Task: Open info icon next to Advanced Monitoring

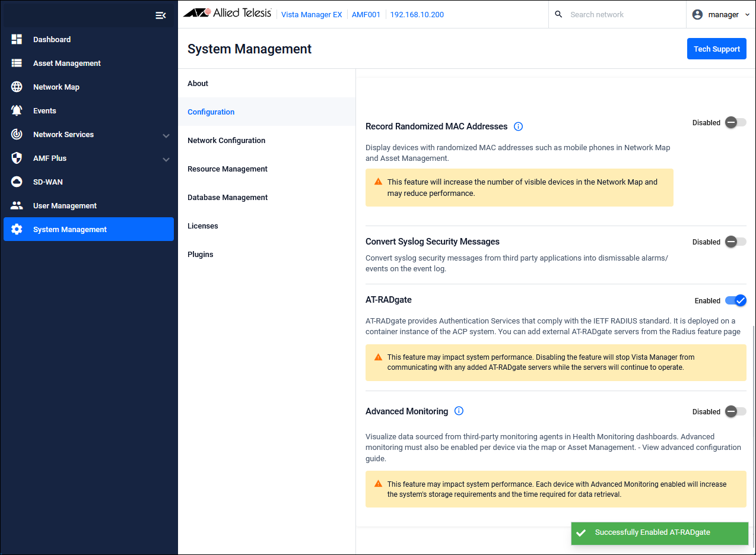Action: click(459, 411)
